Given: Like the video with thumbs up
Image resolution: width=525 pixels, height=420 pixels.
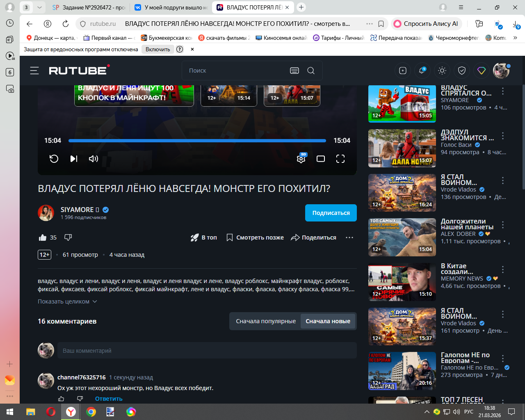Looking at the screenshot, I should tap(43, 237).
